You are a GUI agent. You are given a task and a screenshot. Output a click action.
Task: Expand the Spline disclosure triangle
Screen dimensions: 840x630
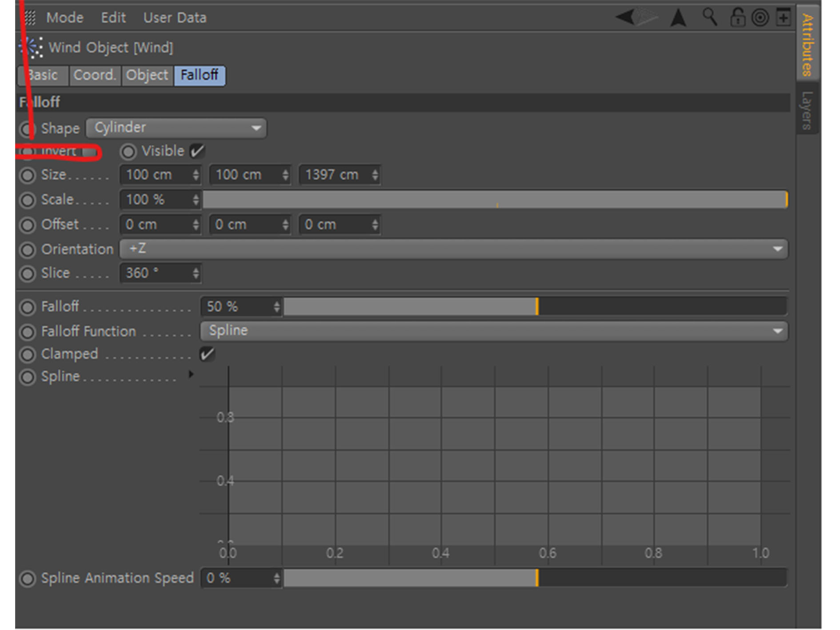pos(191,374)
